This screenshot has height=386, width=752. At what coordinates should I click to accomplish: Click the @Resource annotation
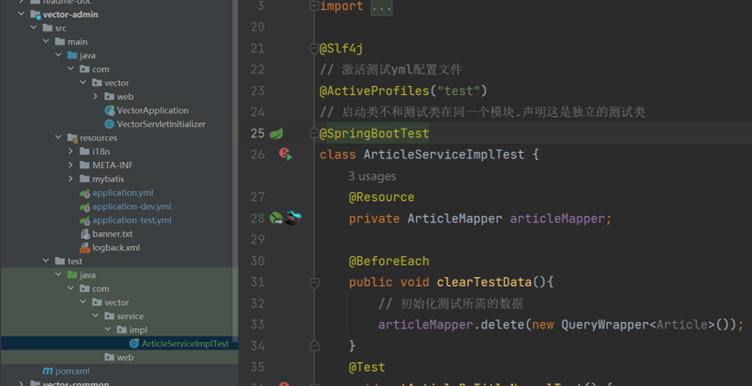(381, 197)
